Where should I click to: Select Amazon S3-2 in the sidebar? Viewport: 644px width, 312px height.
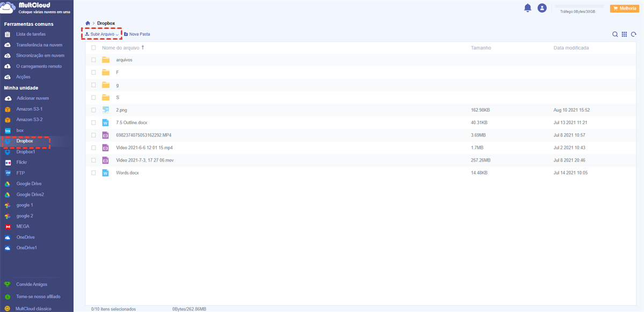pos(30,120)
